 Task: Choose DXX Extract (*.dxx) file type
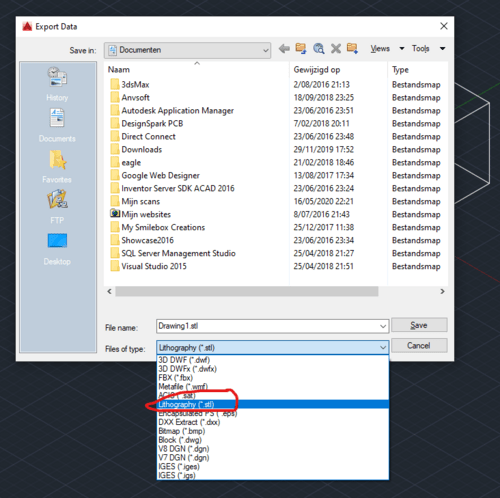[273, 422]
